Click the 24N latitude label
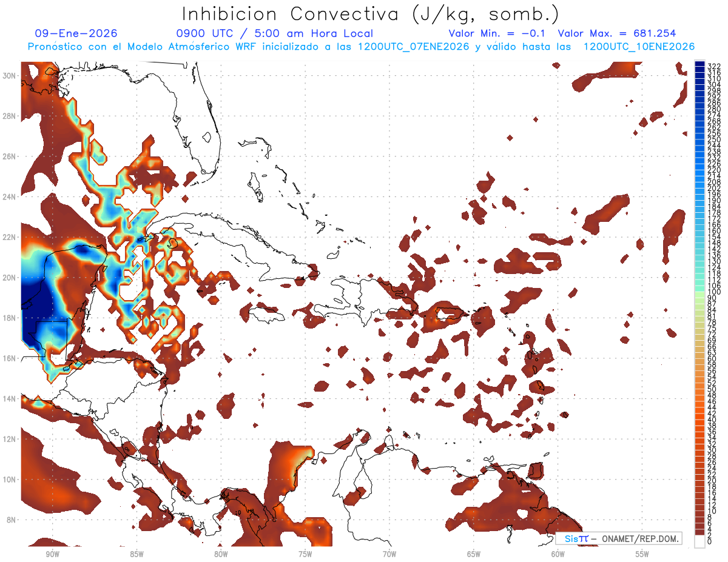 (x=9, y=196)
